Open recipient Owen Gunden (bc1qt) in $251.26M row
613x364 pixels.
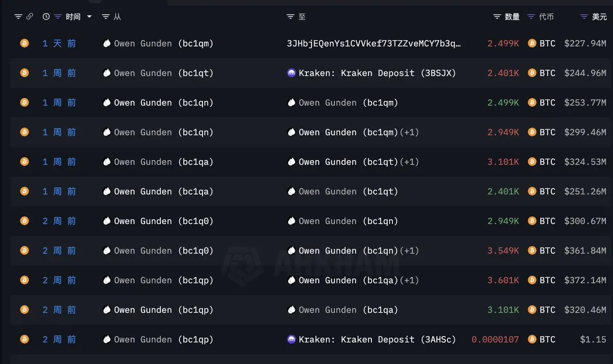(x=348, y=191)
